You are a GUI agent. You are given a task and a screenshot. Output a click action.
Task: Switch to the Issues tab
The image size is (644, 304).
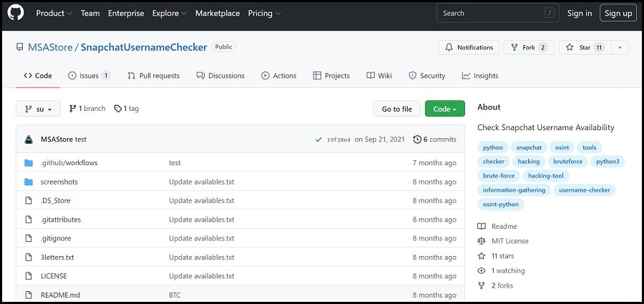(x=89, y=76)
